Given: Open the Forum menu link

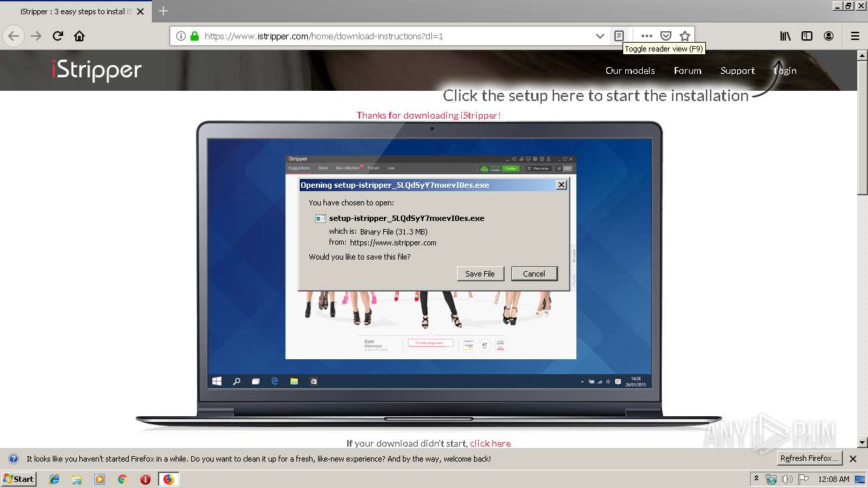Looking at the screenshot, I should point(688,70).
